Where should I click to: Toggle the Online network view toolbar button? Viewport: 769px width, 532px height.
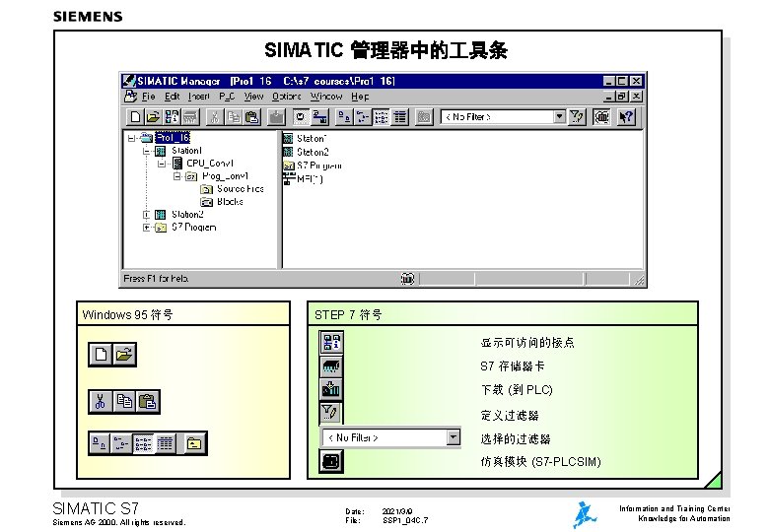(x=319, y=116)
